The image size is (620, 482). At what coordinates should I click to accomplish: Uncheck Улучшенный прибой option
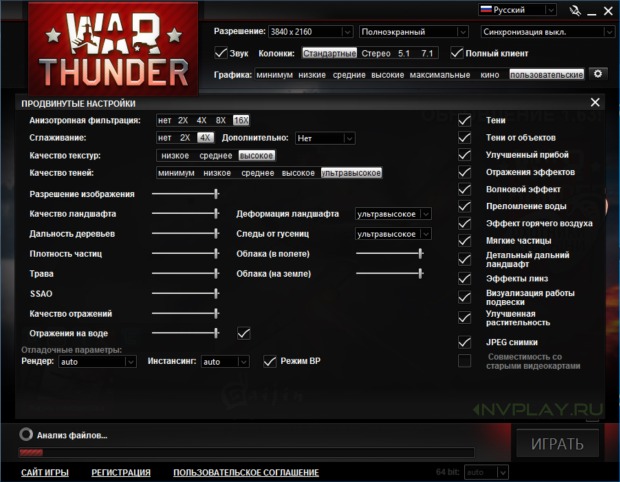tap(464, 155)
